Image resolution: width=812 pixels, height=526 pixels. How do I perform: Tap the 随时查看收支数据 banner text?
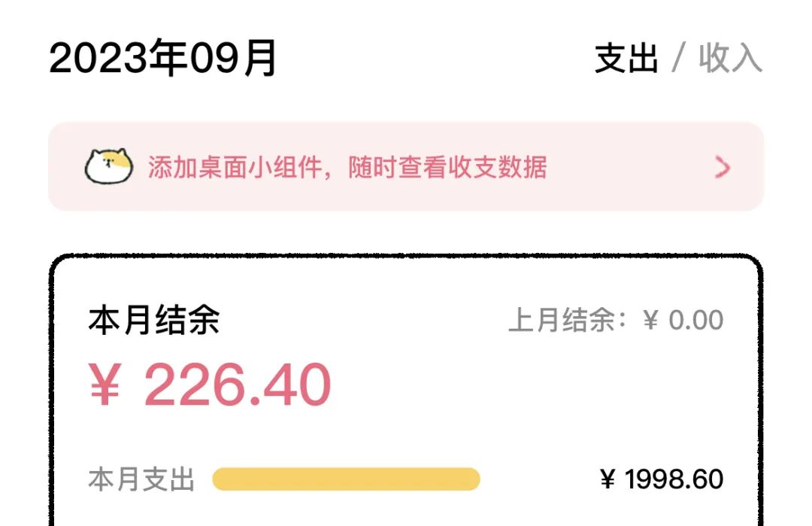447,167
